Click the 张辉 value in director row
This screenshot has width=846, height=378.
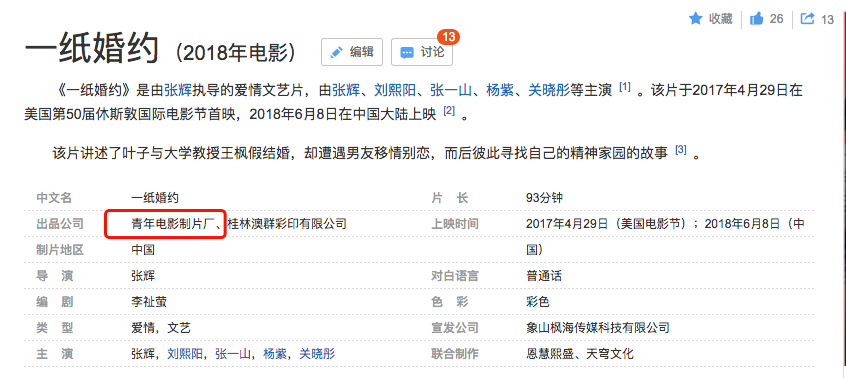(143, 276)
